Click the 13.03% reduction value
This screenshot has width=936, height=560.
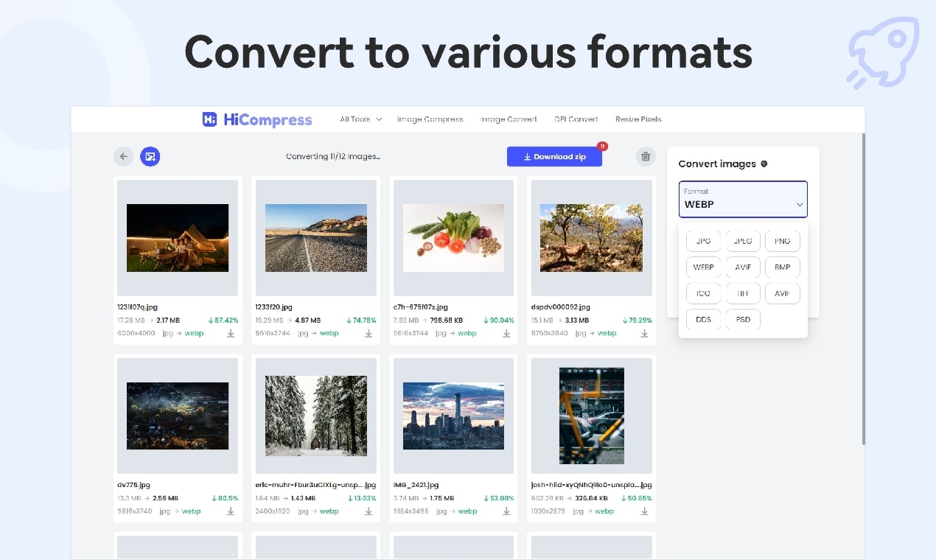click(x=361, y=498)
